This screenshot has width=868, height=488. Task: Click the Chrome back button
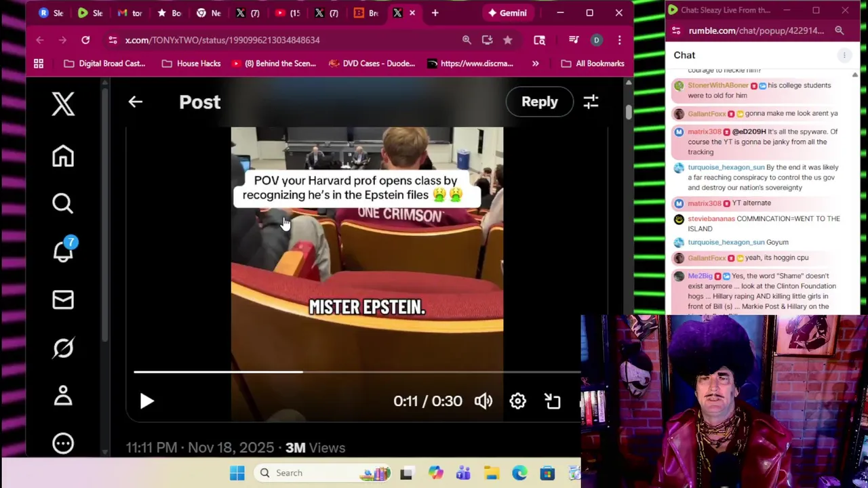[x=39, y=40]
